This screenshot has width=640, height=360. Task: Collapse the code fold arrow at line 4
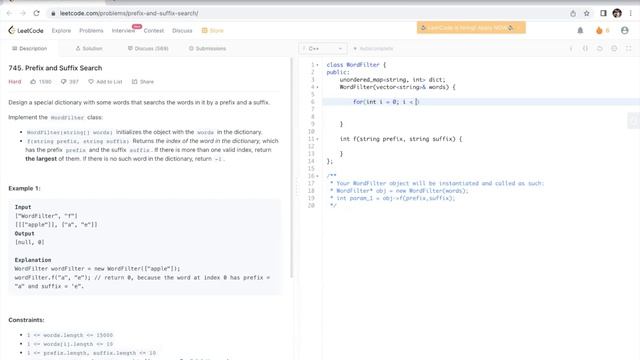pyautogui.click(x=318, y=87)
